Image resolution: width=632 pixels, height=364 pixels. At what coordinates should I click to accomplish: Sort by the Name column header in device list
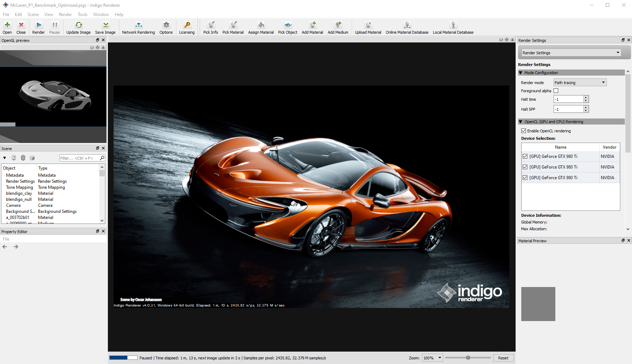click(561, 147)
